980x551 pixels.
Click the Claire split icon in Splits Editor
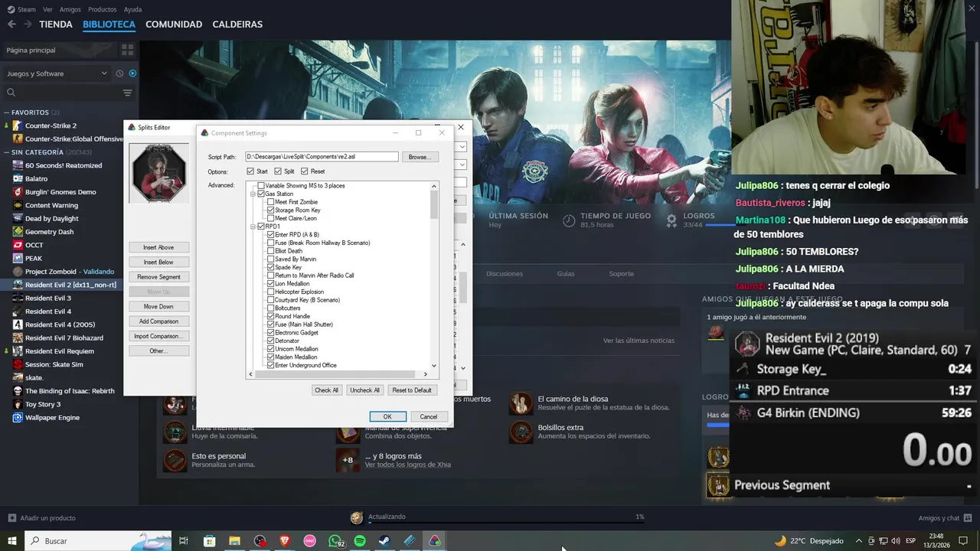click(158, 173)
